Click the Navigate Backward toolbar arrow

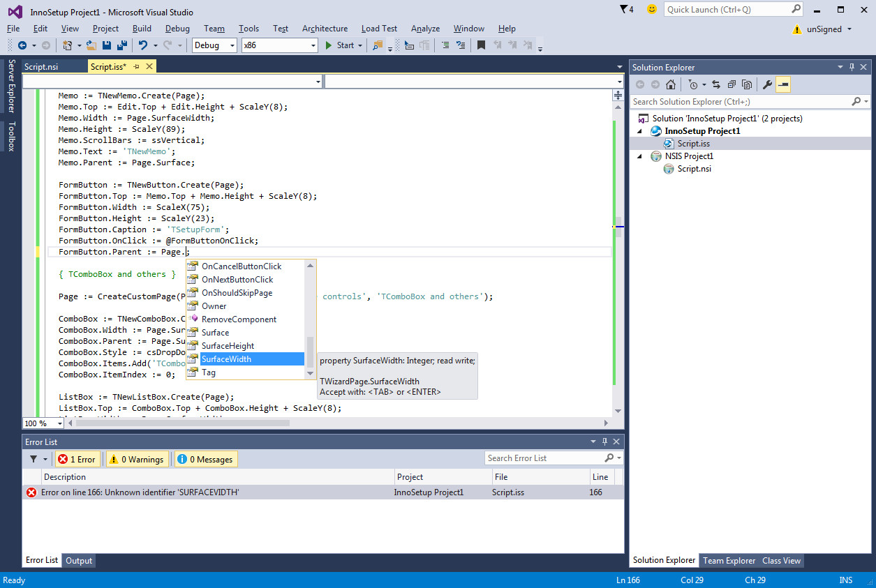coord(22,45)
